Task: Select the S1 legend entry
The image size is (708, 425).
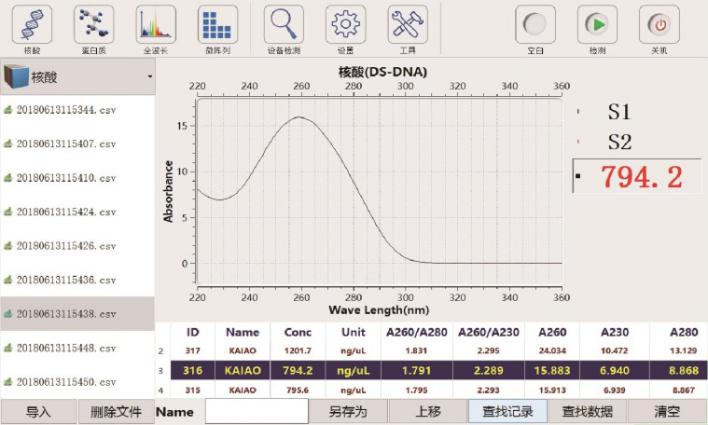Action: [x=619, y=112]
